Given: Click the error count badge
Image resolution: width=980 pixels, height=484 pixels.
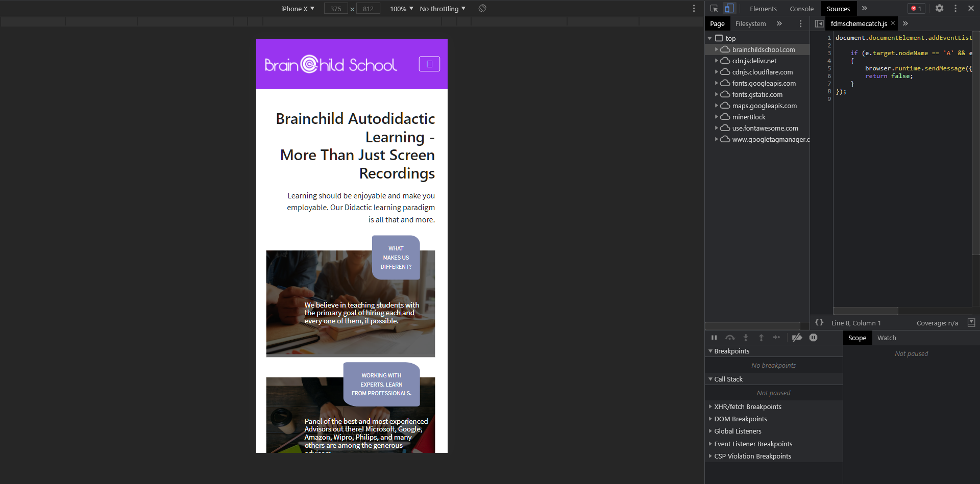Looking at the screenshot, I should click(x=916, y=8).
